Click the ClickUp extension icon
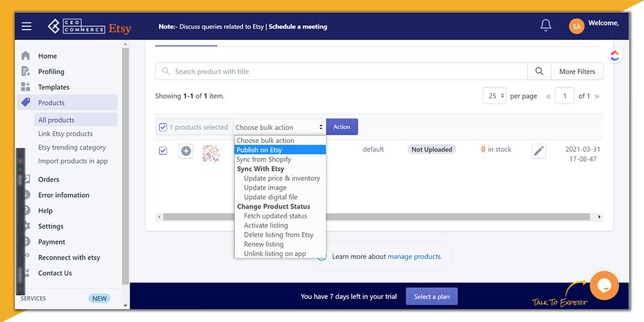 pos(615,56)
